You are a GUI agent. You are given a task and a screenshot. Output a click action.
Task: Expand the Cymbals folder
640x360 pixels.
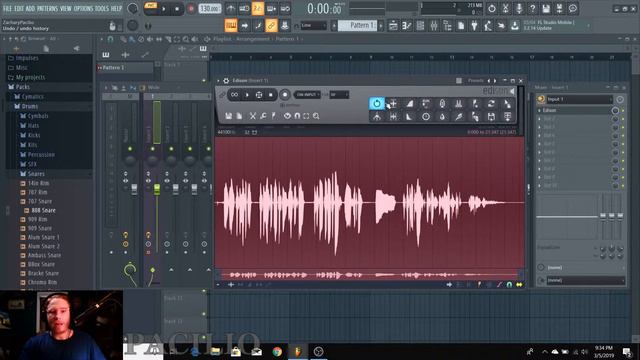coord(34,116)
